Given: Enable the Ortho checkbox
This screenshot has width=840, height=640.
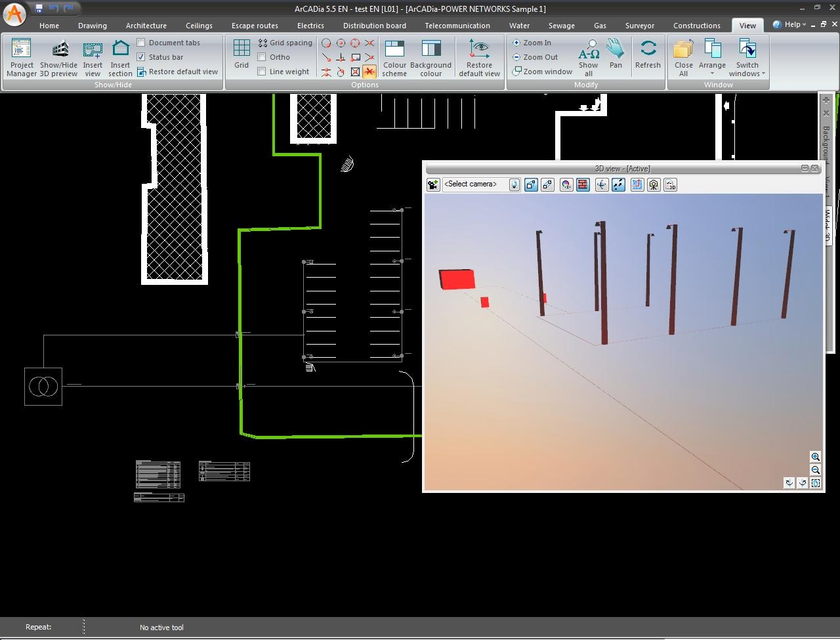Looking at the screenshot, I should (x=262, y=57).
